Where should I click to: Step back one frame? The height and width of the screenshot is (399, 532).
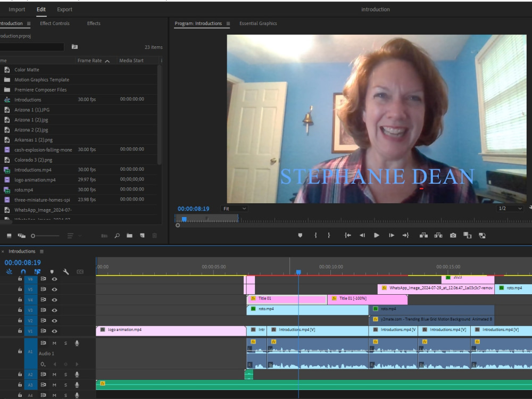point(362,235)
